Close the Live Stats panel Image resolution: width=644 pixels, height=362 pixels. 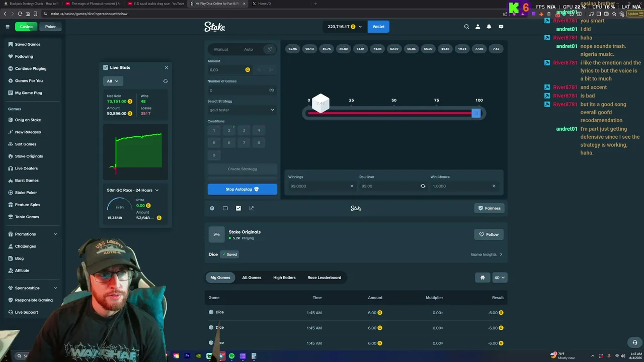(167, 67)
